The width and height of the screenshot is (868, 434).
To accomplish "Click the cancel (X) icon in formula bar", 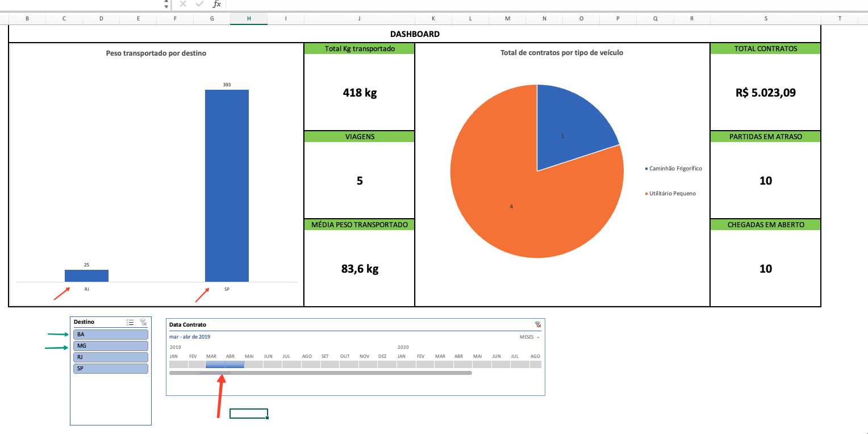I will 183,4.
